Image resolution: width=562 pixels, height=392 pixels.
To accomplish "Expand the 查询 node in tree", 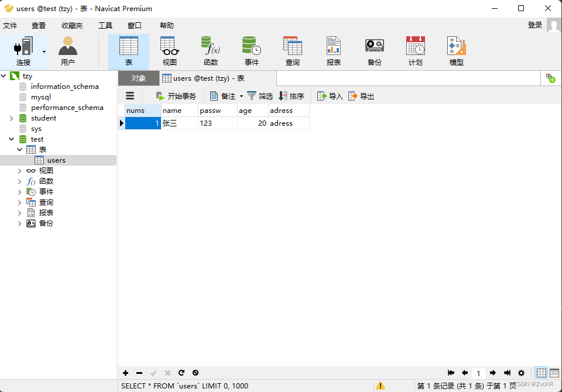I will tap(20, 202).
